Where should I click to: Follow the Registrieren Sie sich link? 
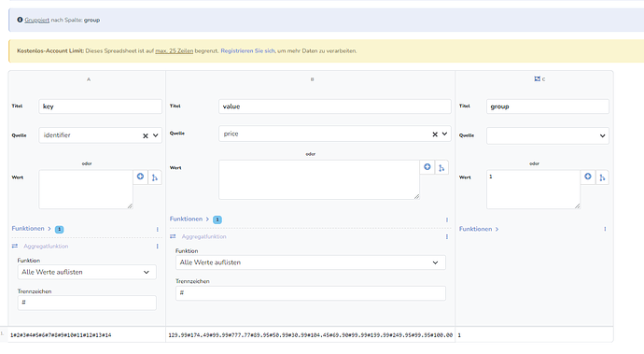pos(247,51)
